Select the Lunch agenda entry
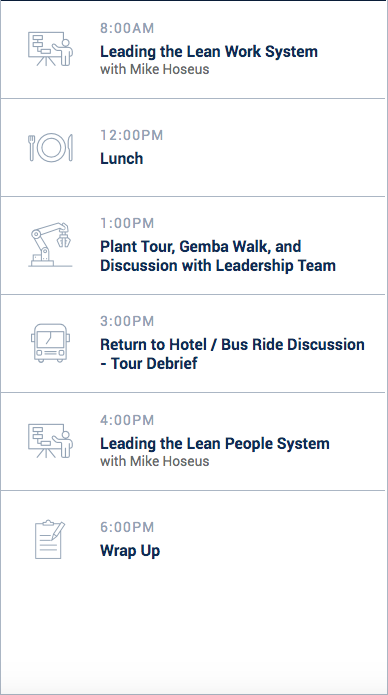The height and width of the screenshot is (695, 388). 121,158
